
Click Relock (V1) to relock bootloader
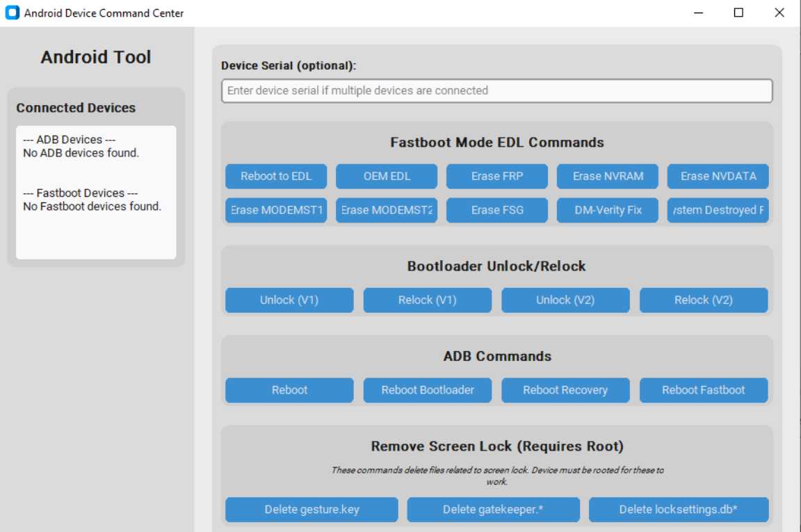pyautogui.click(x=427, y=300)
